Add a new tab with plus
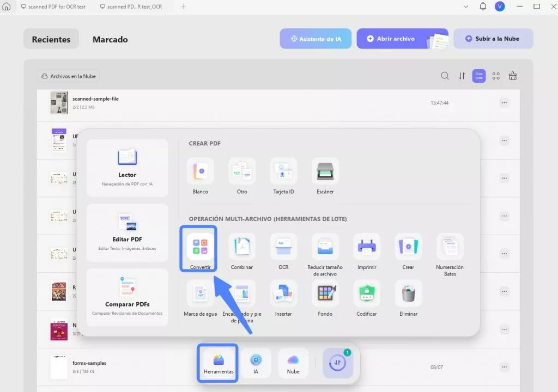 pos(183,7)
